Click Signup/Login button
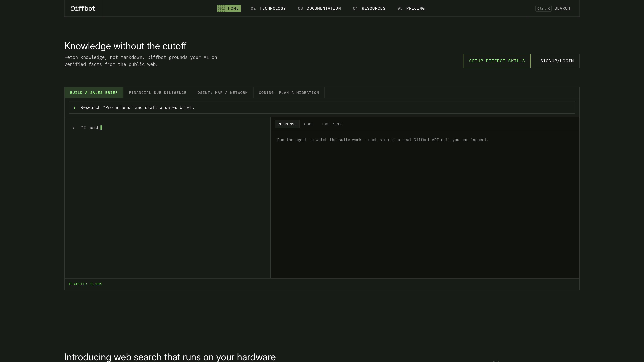Viewport: 644px width, 362px height. tap(557, 61)
